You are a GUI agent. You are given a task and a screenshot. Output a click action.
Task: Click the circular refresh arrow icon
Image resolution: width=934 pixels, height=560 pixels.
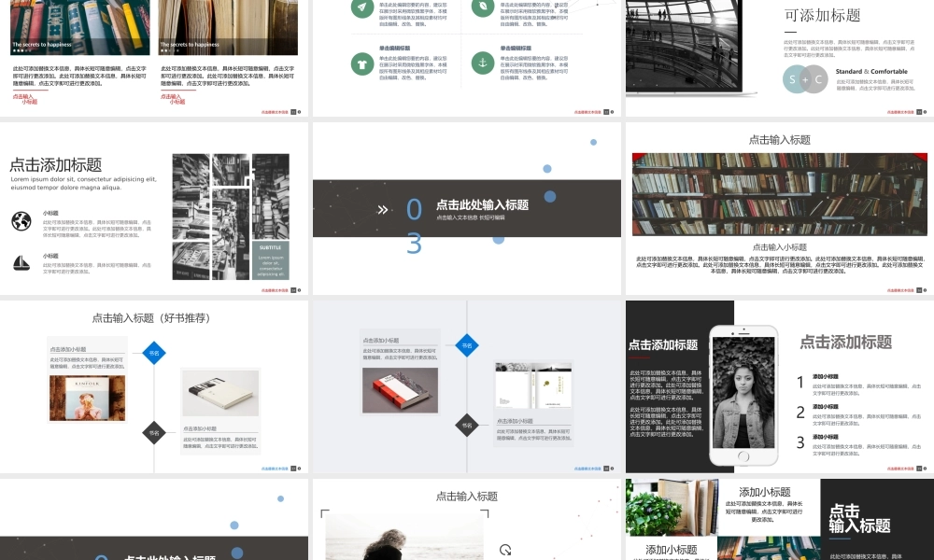[x=505, y=550]
